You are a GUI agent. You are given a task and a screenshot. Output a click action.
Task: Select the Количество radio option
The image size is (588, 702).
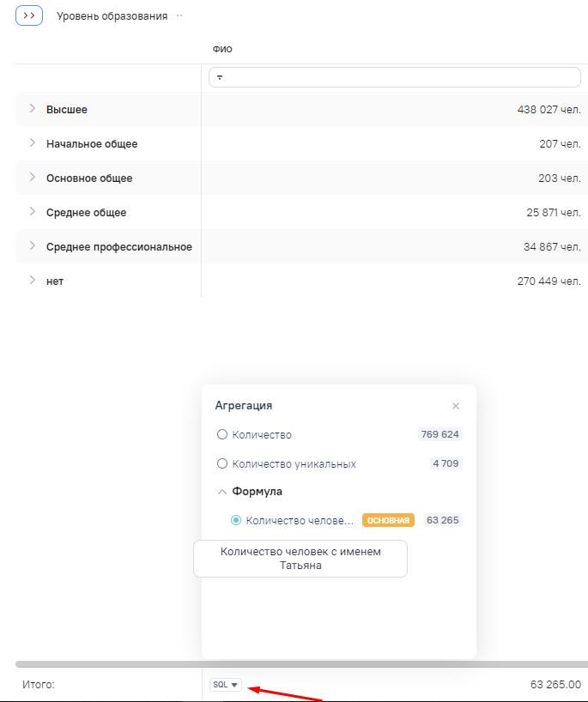coord(222,435)
